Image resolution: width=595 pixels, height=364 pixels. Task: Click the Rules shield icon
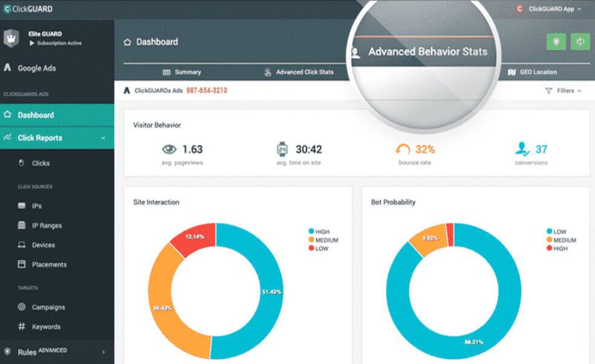tap(7, 351)
